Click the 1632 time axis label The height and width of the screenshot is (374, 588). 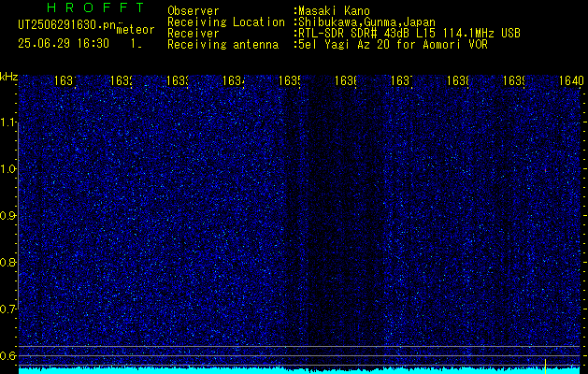pos(122,80)
